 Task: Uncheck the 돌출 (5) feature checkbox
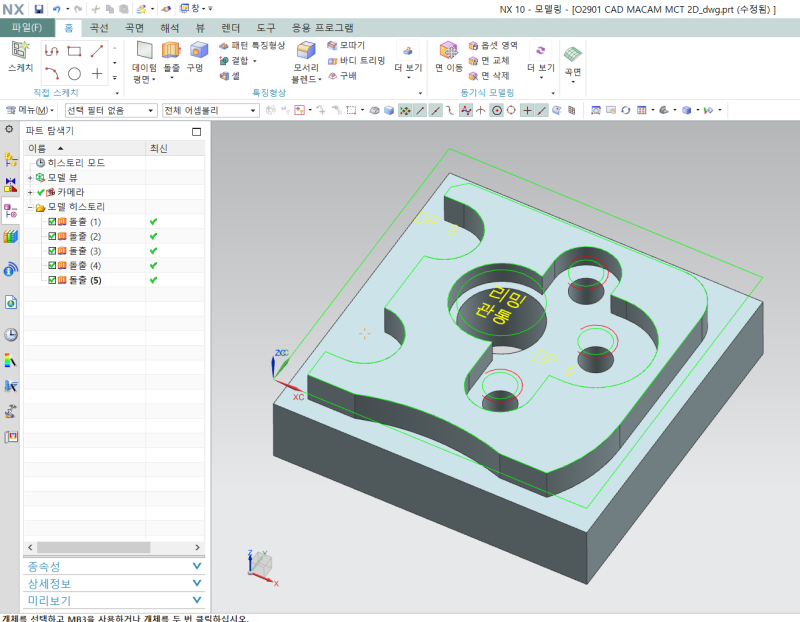tap(52, 281)
